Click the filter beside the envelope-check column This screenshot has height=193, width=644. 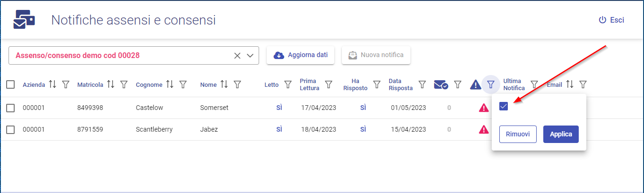[x=458, y=84]
